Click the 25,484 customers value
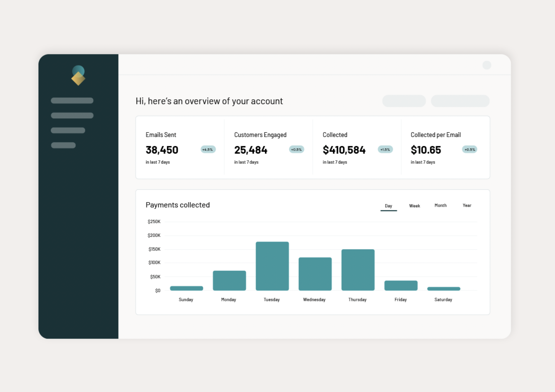This screenshot has height=392, width=555. 251,150
